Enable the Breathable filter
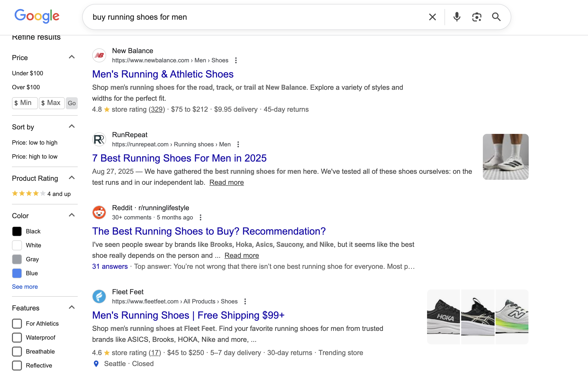This screenshot has width=588, height=375. (17, 352)
